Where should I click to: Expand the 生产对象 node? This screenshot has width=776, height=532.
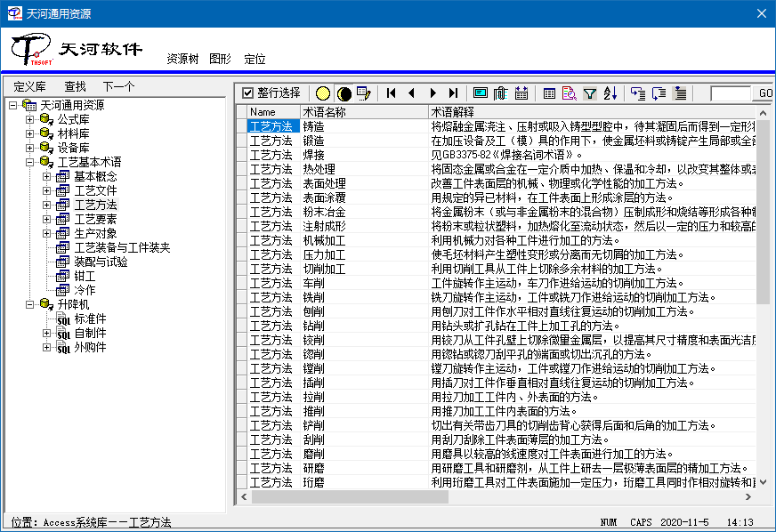46,233
